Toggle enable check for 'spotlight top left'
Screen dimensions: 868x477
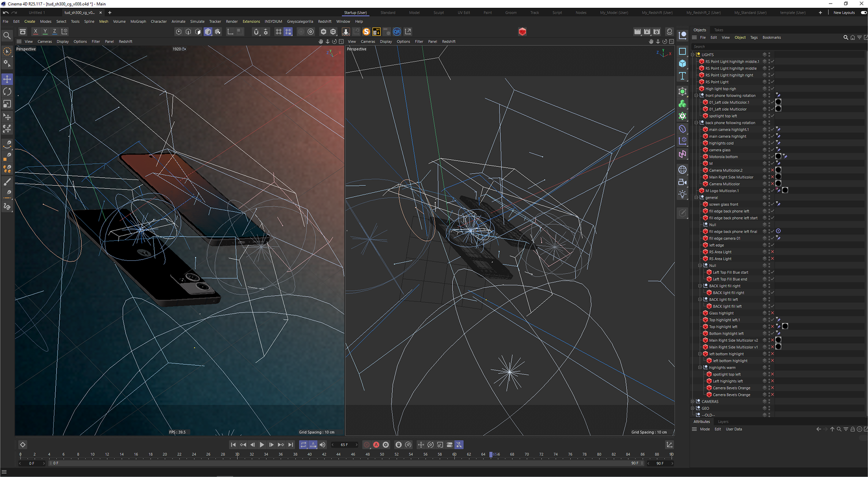click(772, 116)
